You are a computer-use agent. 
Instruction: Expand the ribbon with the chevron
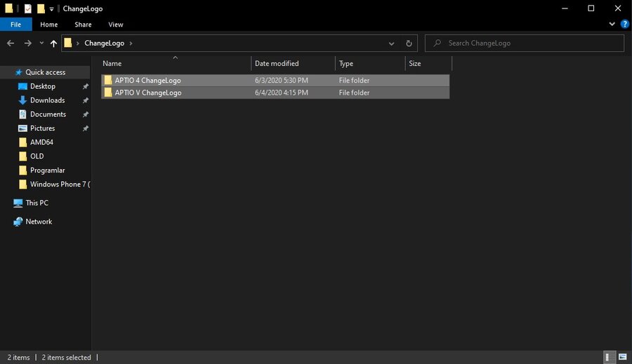[612, 24]
